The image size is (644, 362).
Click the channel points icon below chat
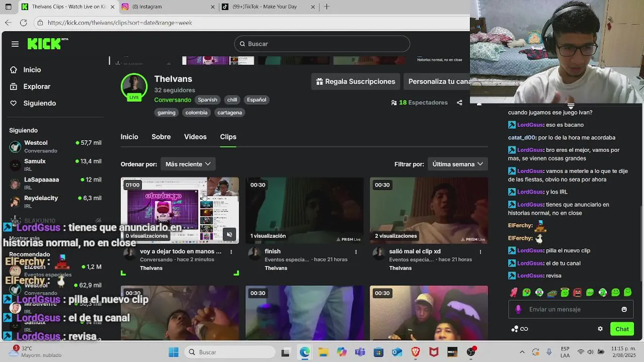pos(515,329)
